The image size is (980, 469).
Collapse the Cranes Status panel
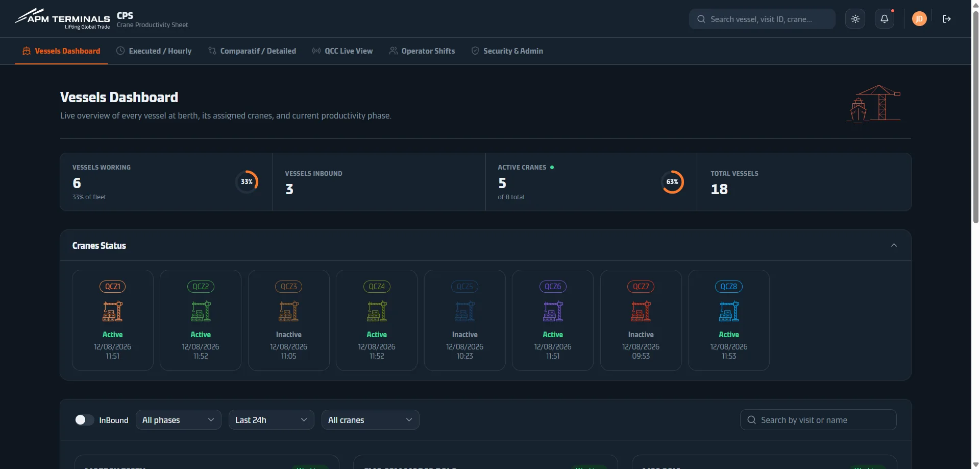coord(894,245)
